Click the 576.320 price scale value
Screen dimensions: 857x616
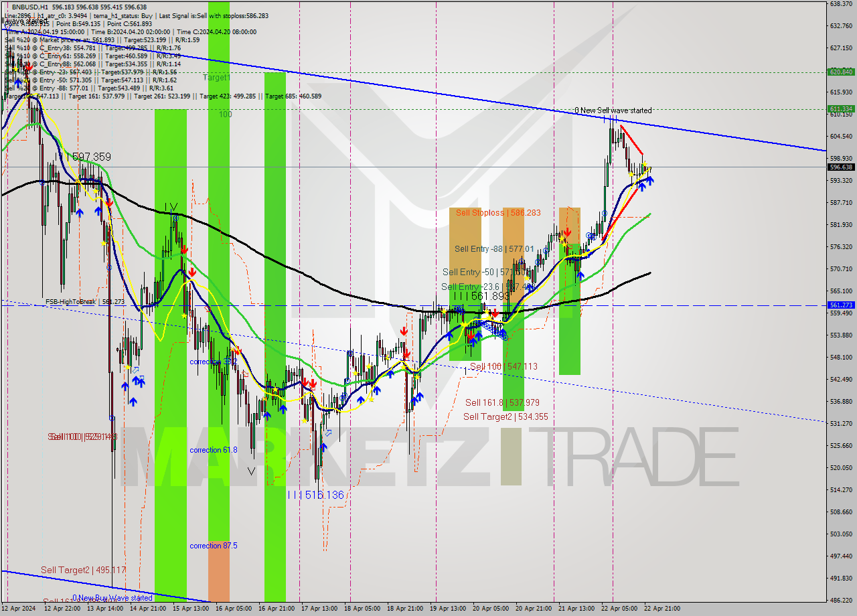pos(841,246)
